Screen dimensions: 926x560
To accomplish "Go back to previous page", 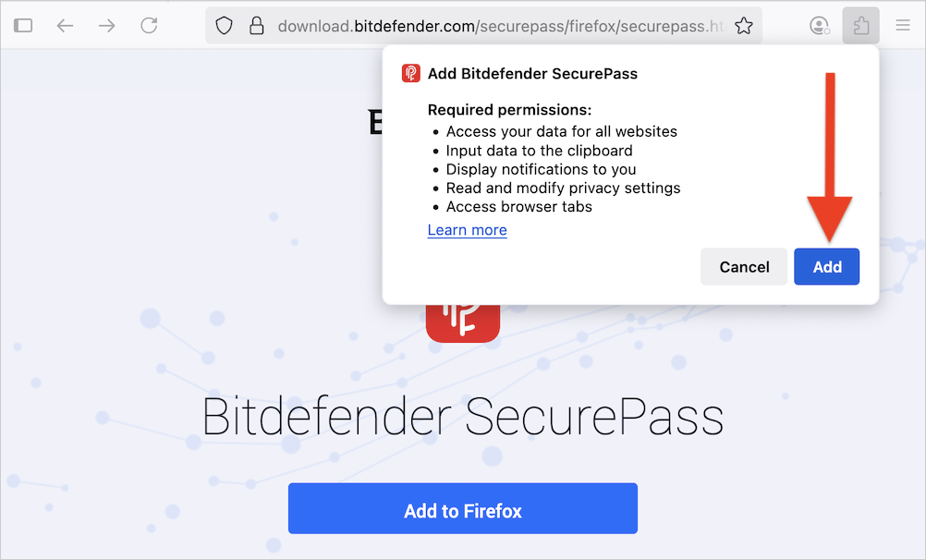I will [65, 26].
